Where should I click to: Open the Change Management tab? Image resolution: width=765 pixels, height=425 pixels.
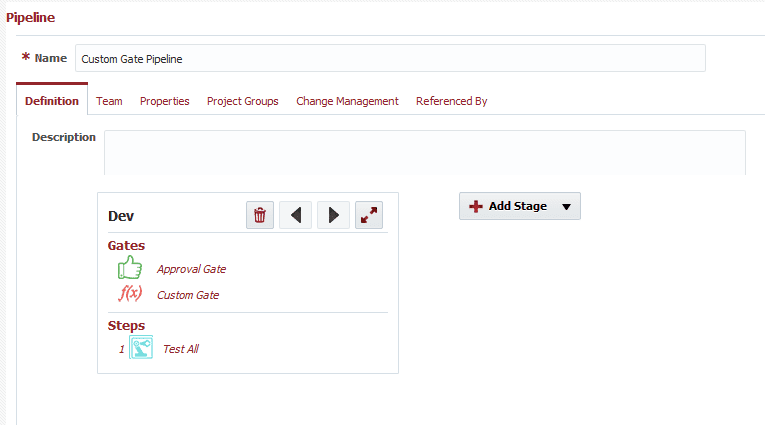(x=347, y=101)
